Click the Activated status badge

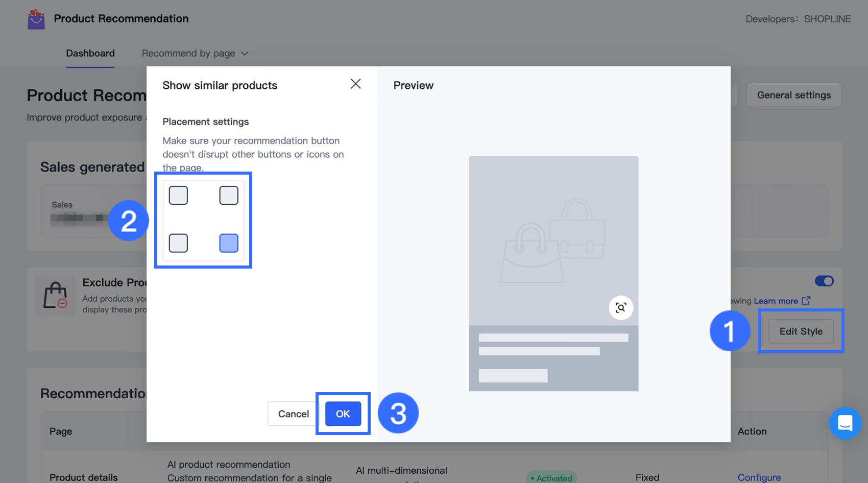(x=551, y=478)
